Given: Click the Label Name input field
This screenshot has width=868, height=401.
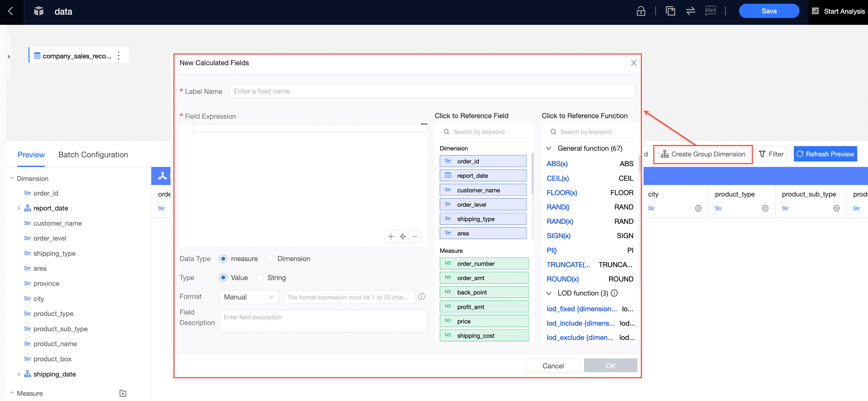Looking at the screenshot, I should [x=432, y=91].
